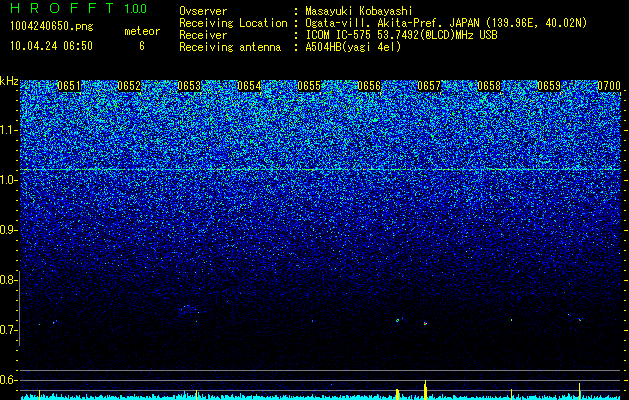Click the 0.8 kHz axis label
Screen dimensions: 629x400
click(7, 280)
